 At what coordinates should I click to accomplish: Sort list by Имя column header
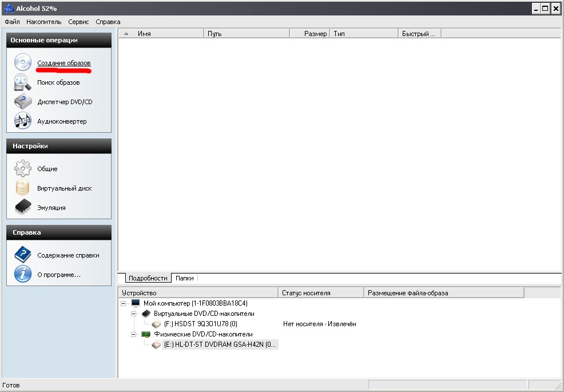161,33
